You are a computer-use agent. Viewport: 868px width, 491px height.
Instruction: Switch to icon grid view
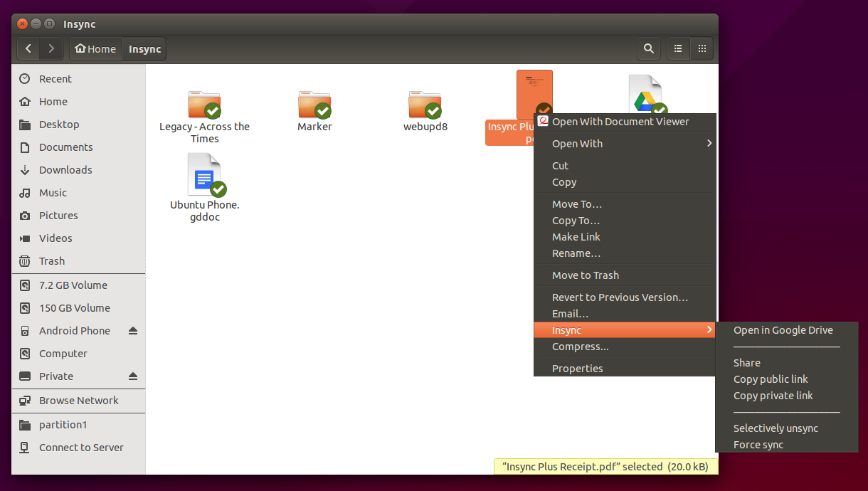pos(702,48)
